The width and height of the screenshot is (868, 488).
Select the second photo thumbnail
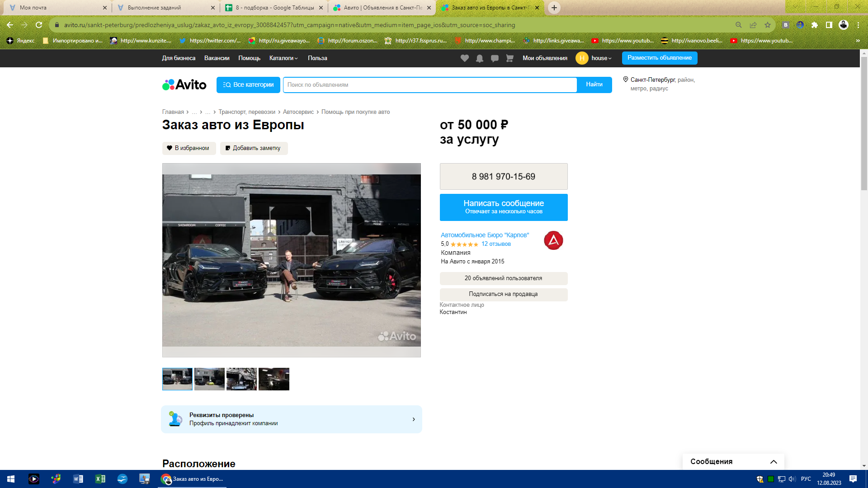click(209, 379)
